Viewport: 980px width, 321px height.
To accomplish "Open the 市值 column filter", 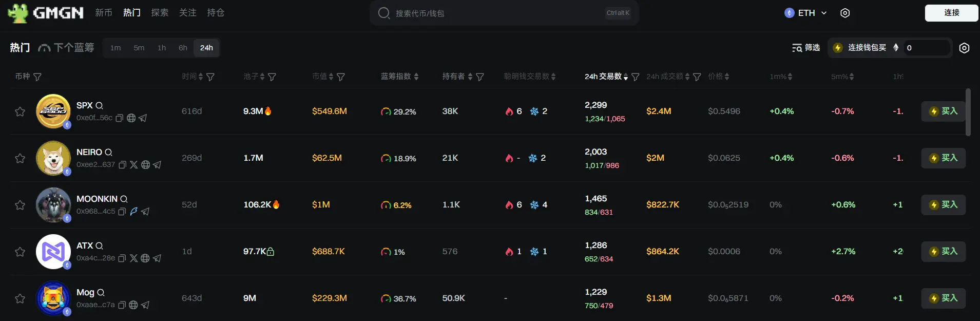I will (341, 77).
